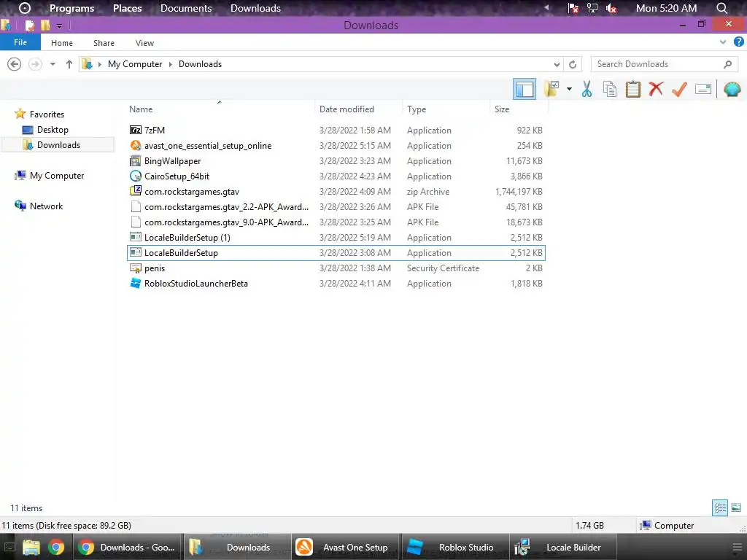Screen dimensions: 747x560
Task: Click the circular start icon in top panel
Action: click(x=24, y=8)
